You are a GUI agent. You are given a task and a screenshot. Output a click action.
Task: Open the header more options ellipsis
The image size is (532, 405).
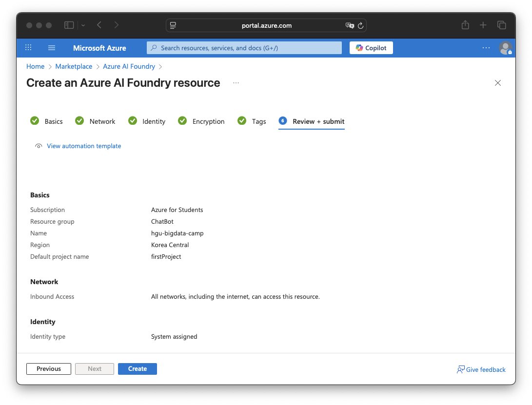[486, 48]
